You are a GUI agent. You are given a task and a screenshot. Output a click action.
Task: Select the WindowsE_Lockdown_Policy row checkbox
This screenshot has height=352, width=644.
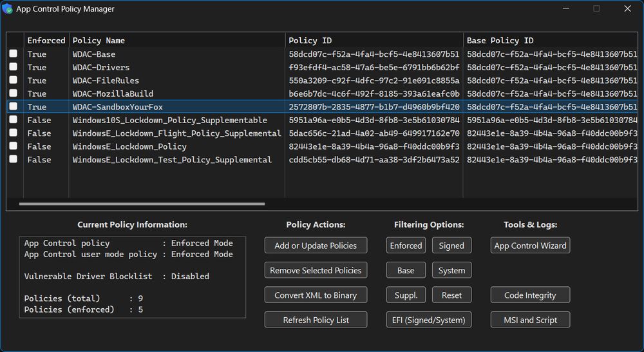coord(14,146)
